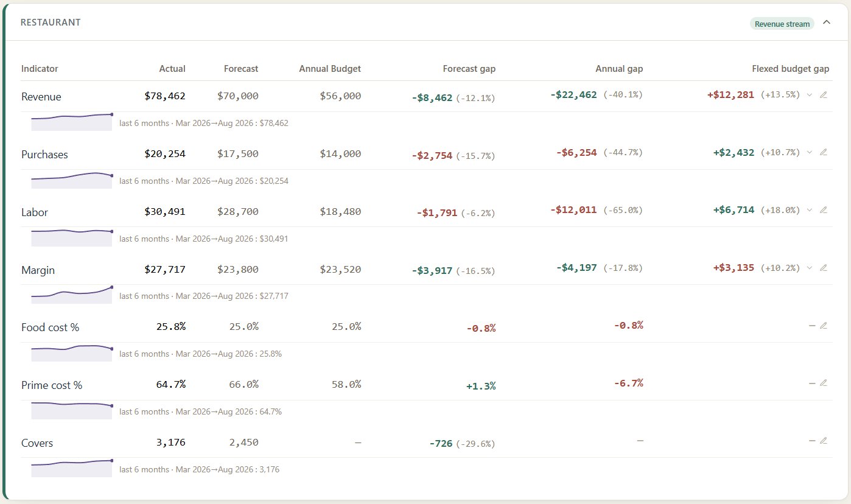Click the Annual gap column header
Viewport: 851px width, 504px height.
619,69
